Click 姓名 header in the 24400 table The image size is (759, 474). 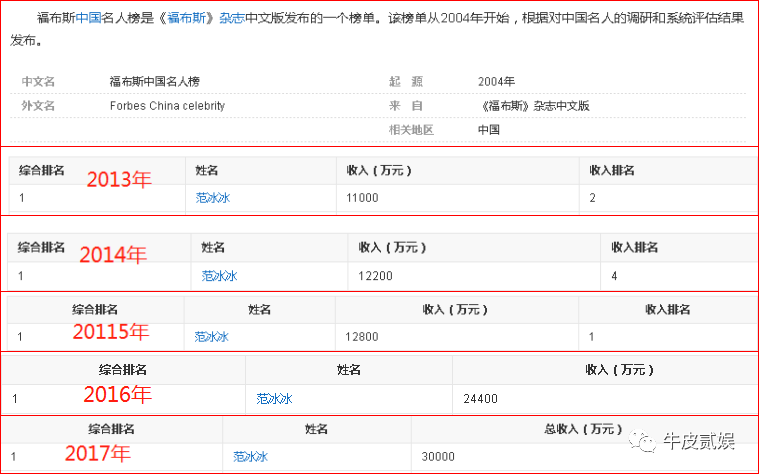(349, 370)
